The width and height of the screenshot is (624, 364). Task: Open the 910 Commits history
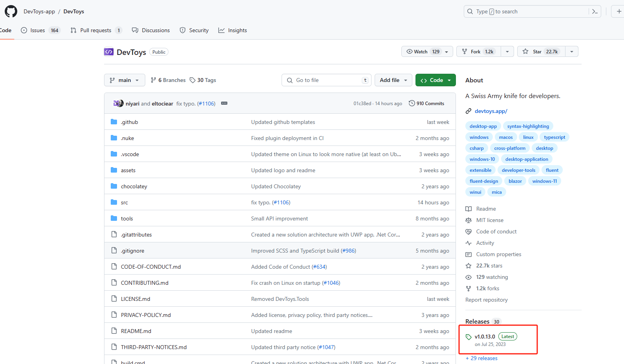pos(426,103)
